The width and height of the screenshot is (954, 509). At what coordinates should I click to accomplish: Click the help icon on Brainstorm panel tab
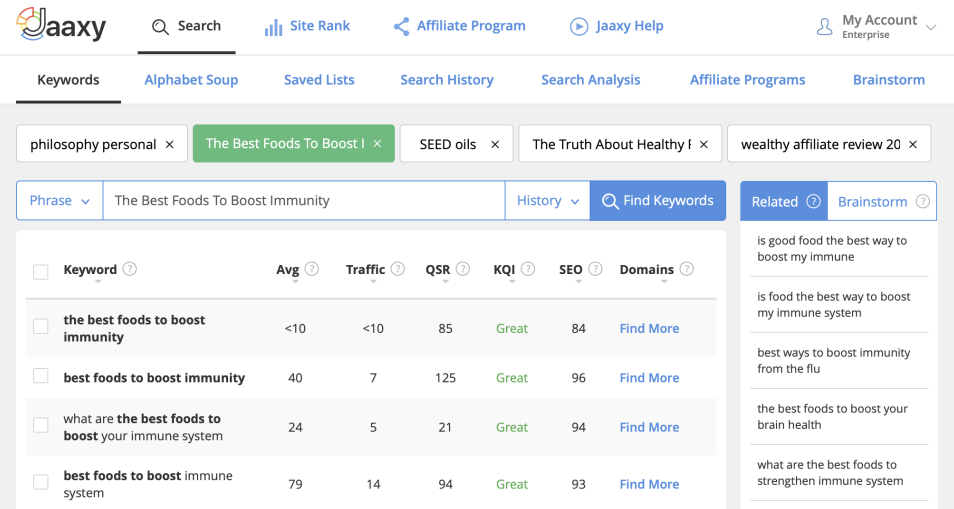923,201
